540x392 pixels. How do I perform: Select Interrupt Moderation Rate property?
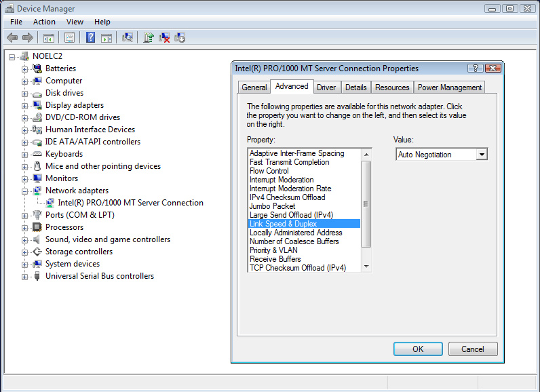pyautogui.click(x=305, y=189)
